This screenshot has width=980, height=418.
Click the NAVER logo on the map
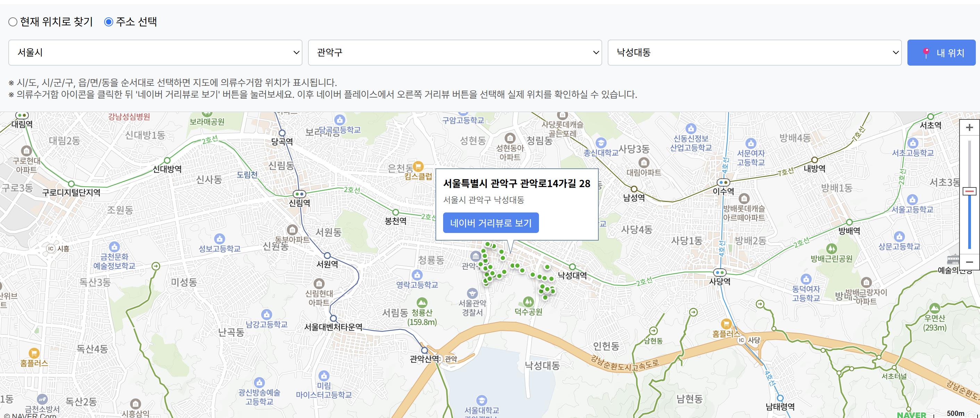pos(912,415)
